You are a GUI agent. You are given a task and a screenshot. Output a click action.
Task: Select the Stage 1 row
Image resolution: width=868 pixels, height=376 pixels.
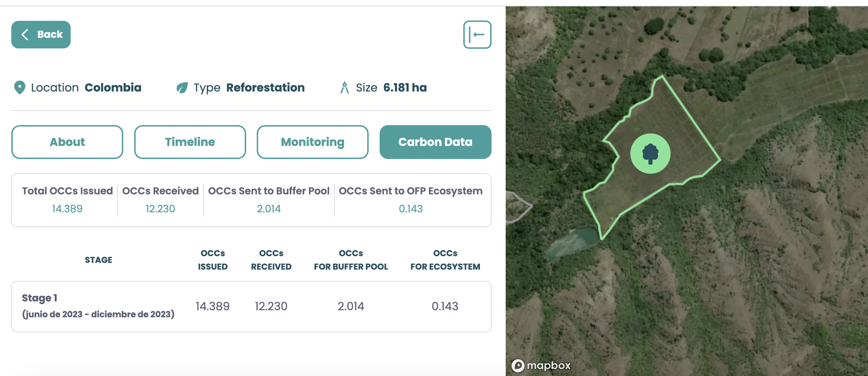251,306
